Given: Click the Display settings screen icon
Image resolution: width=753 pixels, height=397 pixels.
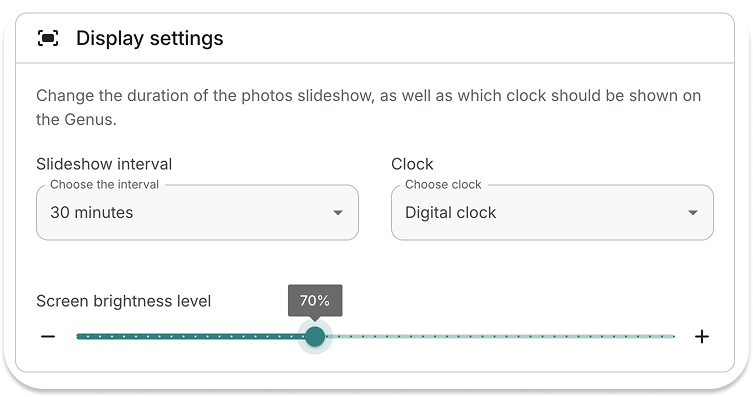Looking at the screenshot, I should tap(48, 38).
